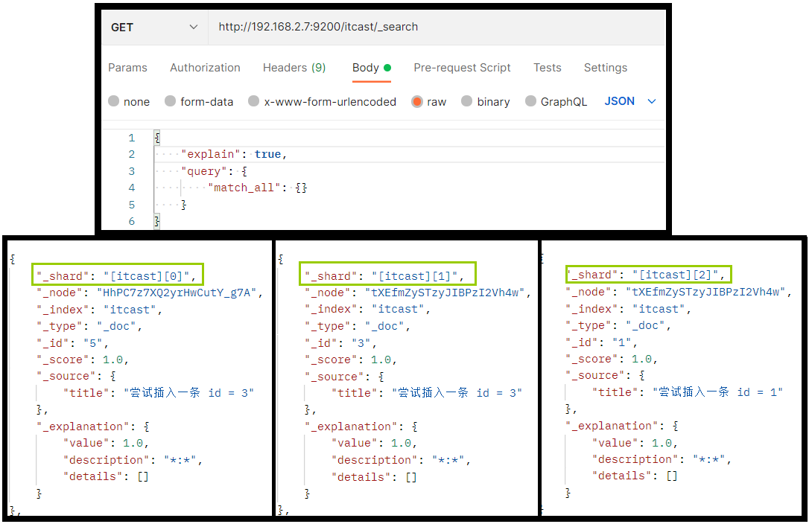Click the "_id": "1" line

[598, 342]
